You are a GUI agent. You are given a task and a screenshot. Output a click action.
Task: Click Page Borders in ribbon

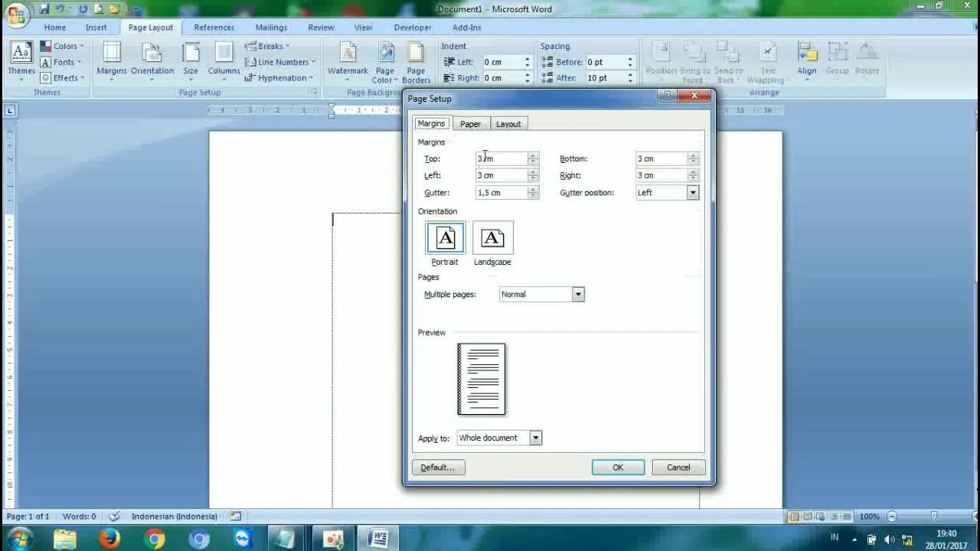(416, 61)
